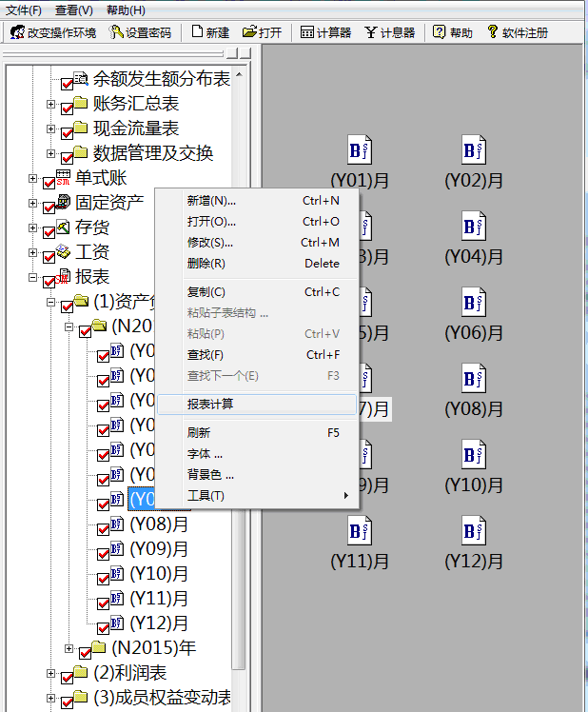This screenshot has height=712, width=588.
Task: Click the 计算器 toolbar icon
Action: [307, 32]
